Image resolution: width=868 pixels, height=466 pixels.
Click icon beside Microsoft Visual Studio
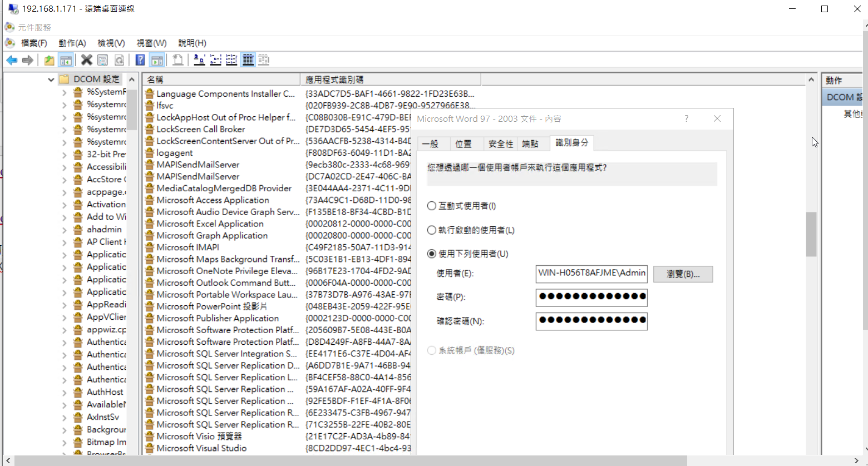click(x=149, y=448)
